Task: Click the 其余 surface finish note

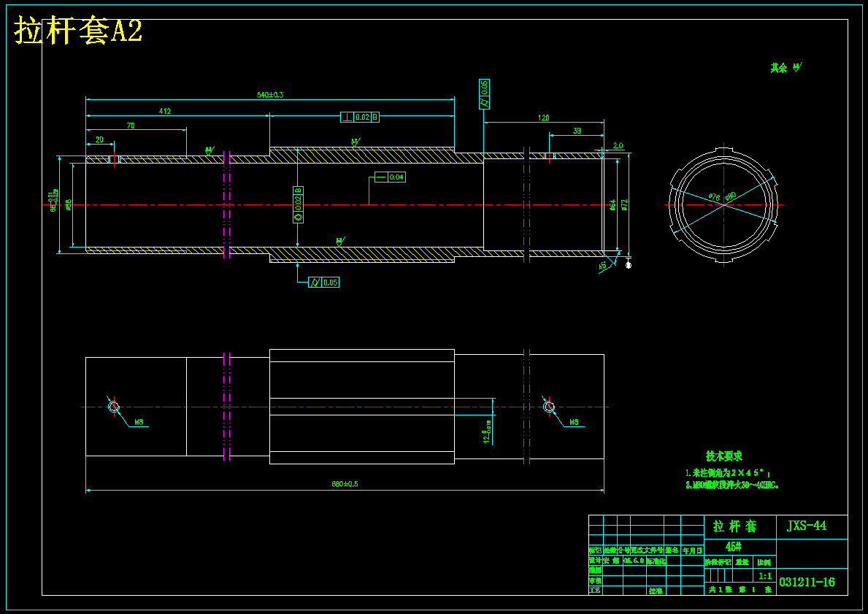Action: [786, 68]
